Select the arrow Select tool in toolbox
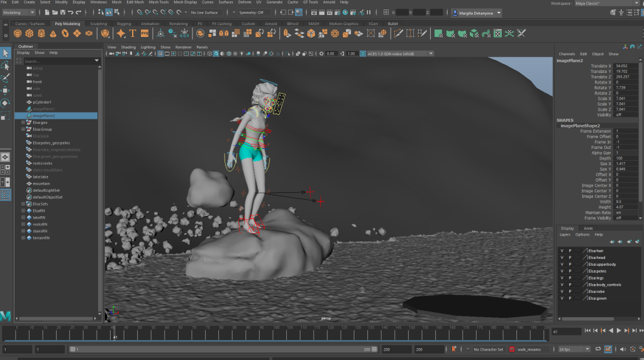 [x=5, y=53]
